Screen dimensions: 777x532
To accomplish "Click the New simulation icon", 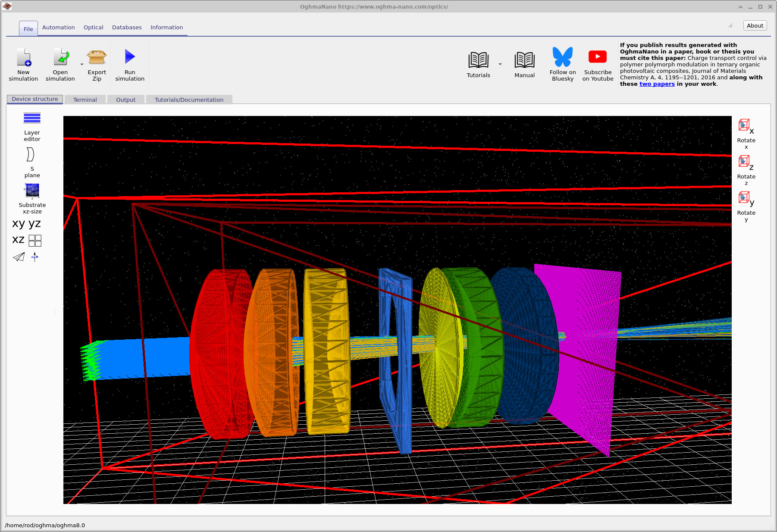I will point(24,58).
